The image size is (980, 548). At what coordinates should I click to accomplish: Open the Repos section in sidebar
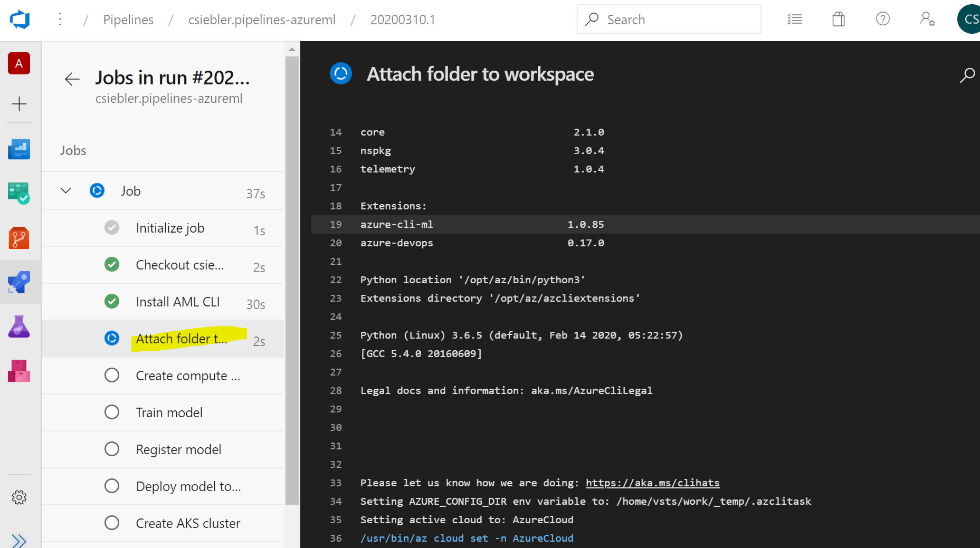(19, 238)
